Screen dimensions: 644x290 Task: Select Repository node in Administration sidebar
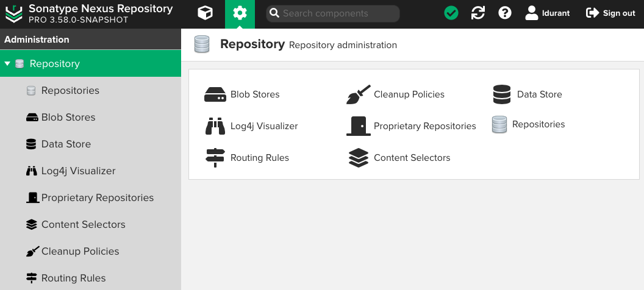point(90,63)
